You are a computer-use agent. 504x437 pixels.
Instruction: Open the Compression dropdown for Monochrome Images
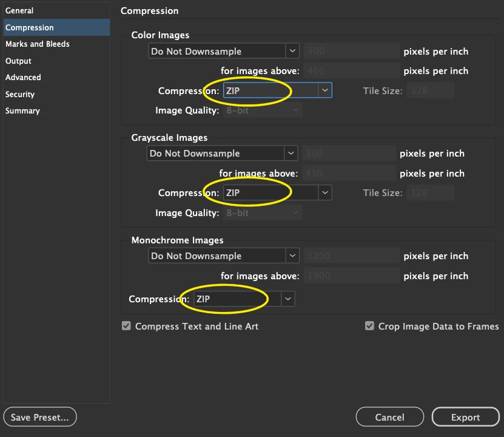243,299
